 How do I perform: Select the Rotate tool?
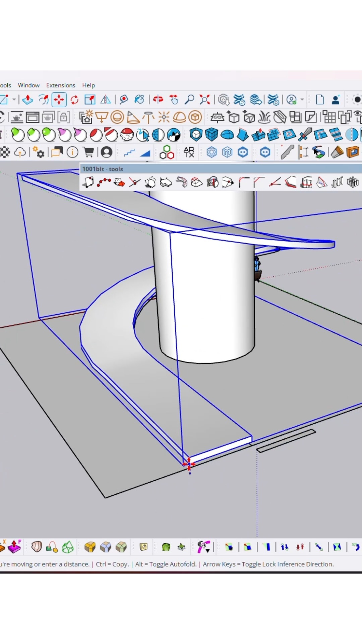[x=74, y=100]
